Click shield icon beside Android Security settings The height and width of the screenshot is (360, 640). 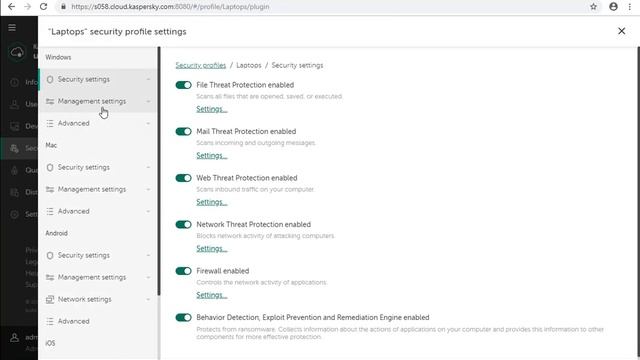50,256
